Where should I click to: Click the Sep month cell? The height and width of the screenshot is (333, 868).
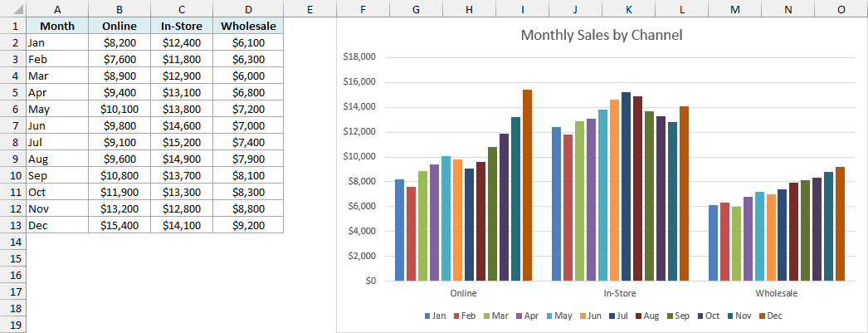pyautogui.click(x=57, y=176)
